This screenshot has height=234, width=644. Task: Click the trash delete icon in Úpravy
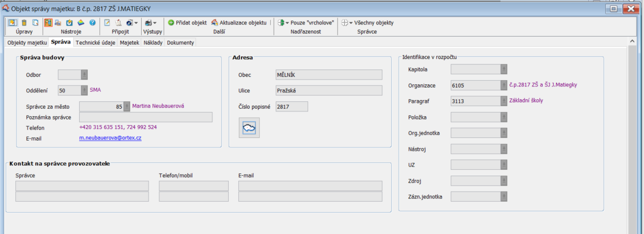tap(24, 23)
